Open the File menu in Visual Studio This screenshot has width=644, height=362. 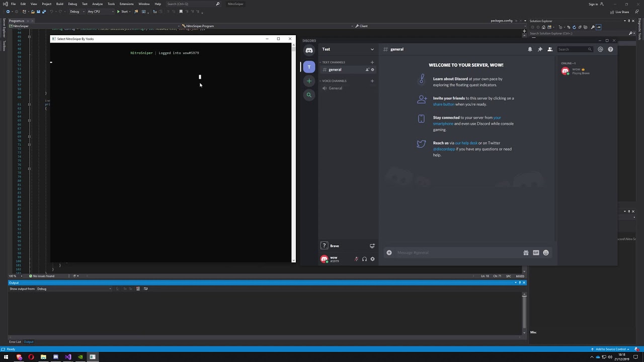pos(13,4)
